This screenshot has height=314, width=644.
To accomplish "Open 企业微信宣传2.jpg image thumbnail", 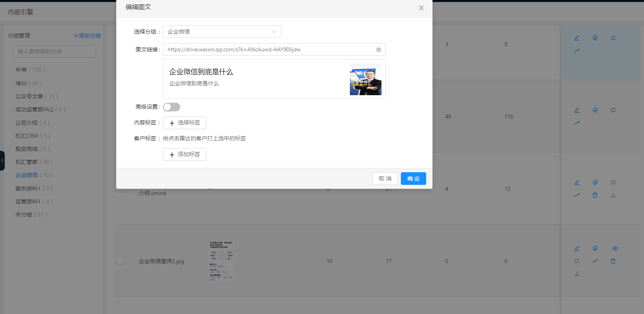I will [x=221, y=261].
